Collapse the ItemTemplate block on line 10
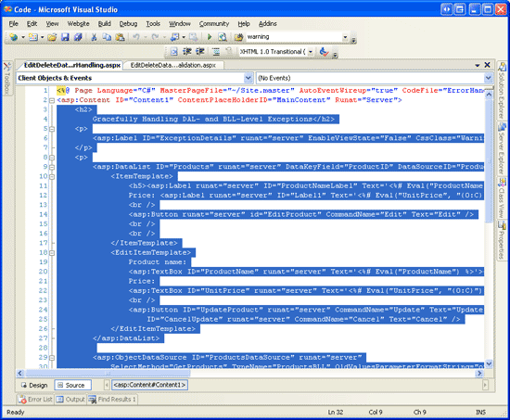The height and width of the screenshot is (420, 510). 52,177
